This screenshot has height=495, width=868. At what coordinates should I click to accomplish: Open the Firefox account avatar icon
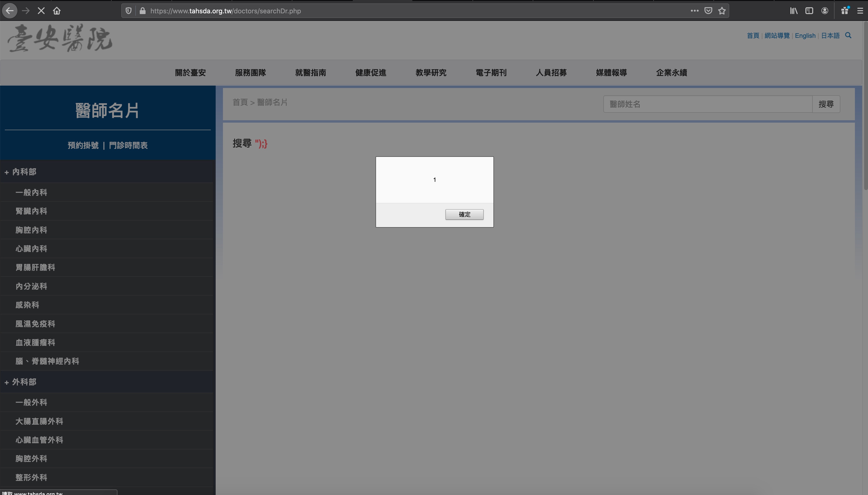[825, 11]
